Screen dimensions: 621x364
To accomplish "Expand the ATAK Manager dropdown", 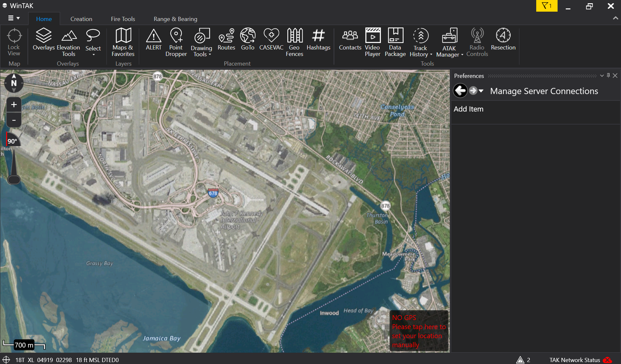I will pyautogui.click(x=449, y=42).
